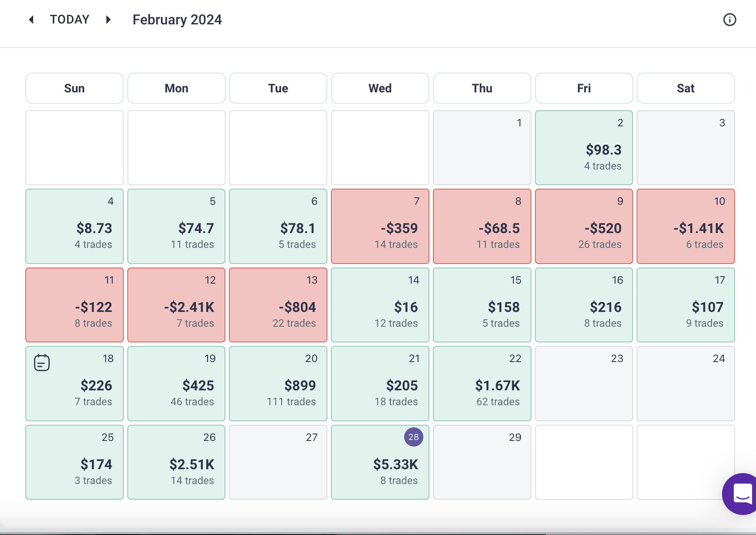Viewport: 756px width, 535px height.
Task: Click the Sat column header
Action: (x=685, y=88)
